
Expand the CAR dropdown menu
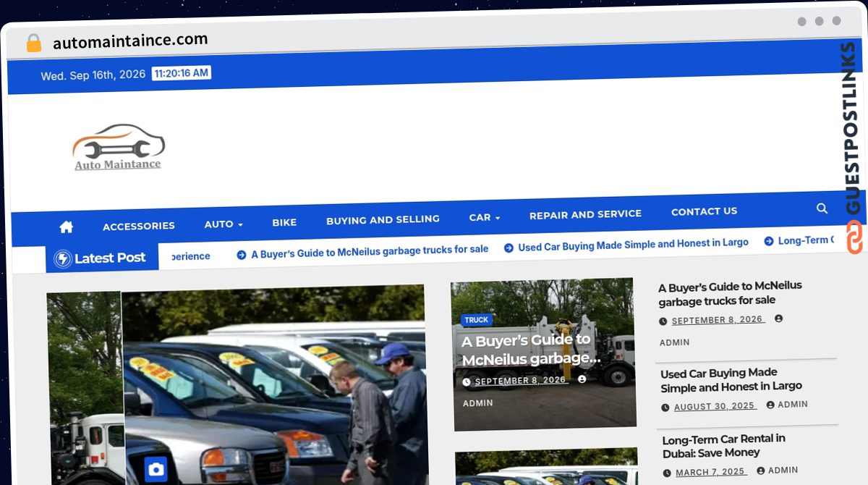click(x=485, y=217)
